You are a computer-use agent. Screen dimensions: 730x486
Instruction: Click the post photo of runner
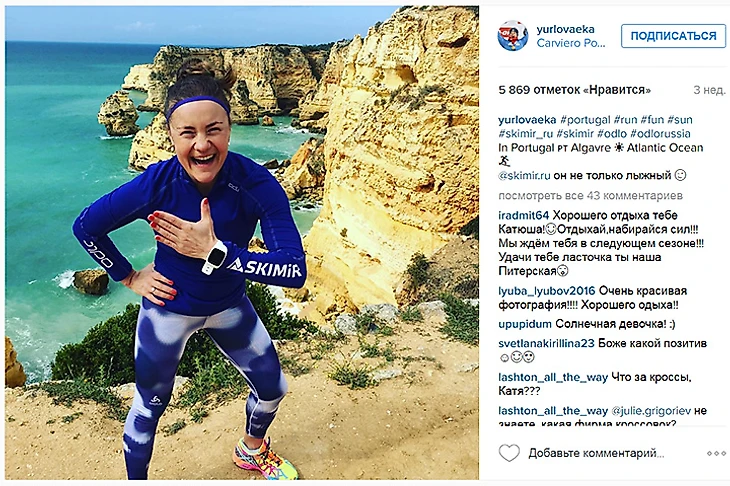tap(242, 243)
